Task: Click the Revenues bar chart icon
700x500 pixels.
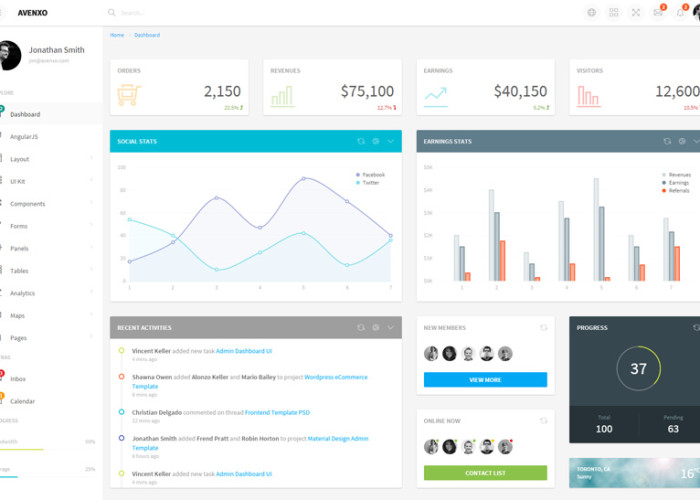Action: [x=282, y=96]
